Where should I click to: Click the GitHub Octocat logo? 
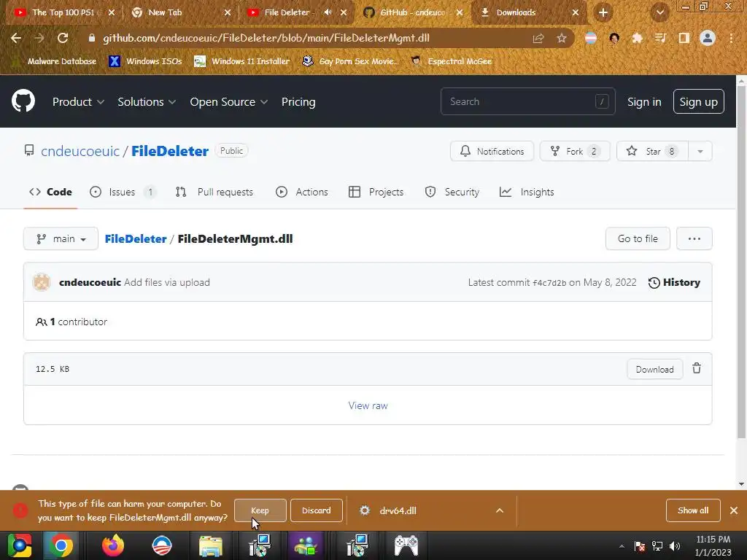[x=23, y=101]
